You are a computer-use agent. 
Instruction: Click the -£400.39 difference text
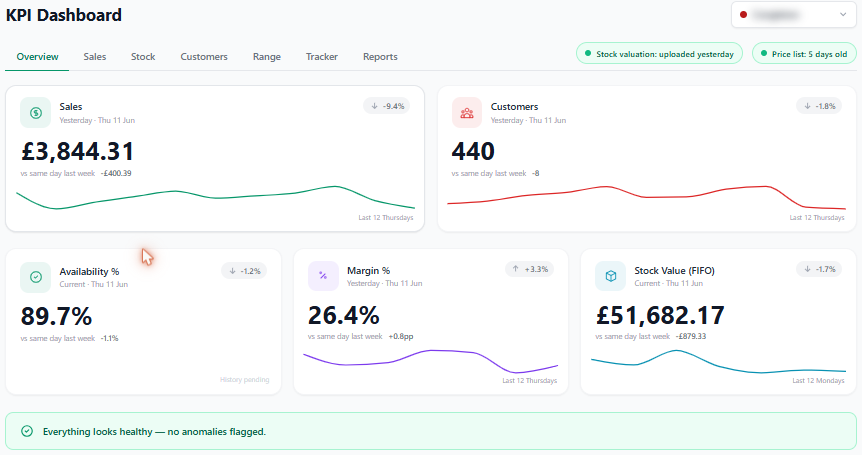(116, 173)
